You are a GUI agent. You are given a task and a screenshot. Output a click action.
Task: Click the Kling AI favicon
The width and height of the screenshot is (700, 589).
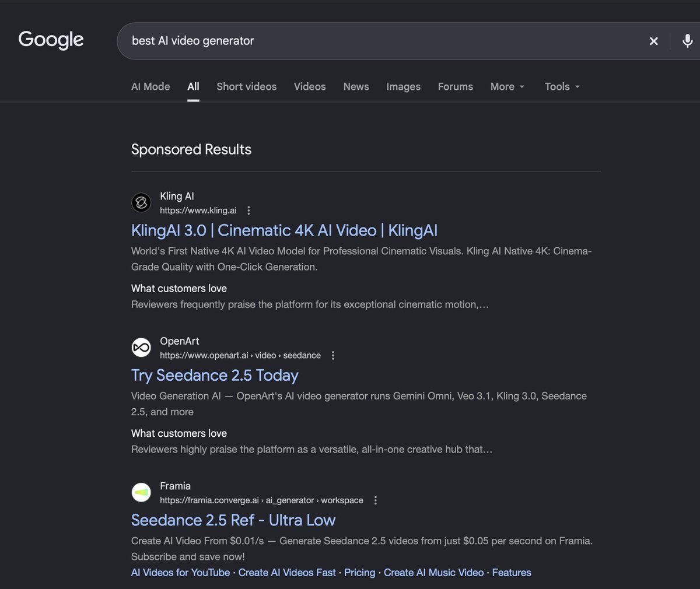coord(141,202)
